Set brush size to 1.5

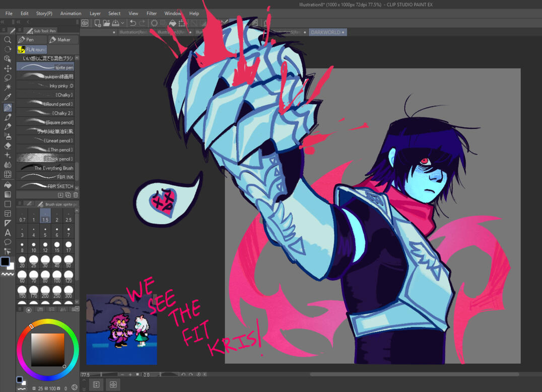pyautogui.click(x=45, y=216)
